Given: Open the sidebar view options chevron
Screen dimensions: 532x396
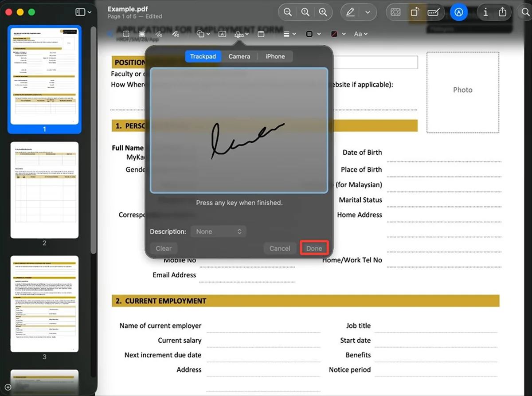Looking at the screenshot, I should [x=90, y=12].
